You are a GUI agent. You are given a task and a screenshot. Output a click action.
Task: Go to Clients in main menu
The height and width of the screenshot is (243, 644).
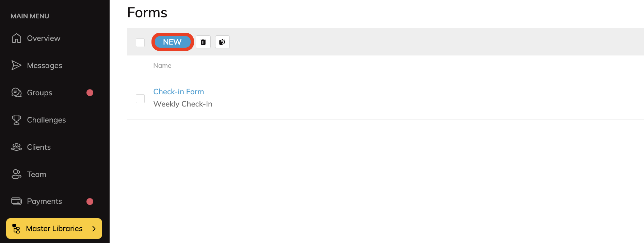point(39,147)
